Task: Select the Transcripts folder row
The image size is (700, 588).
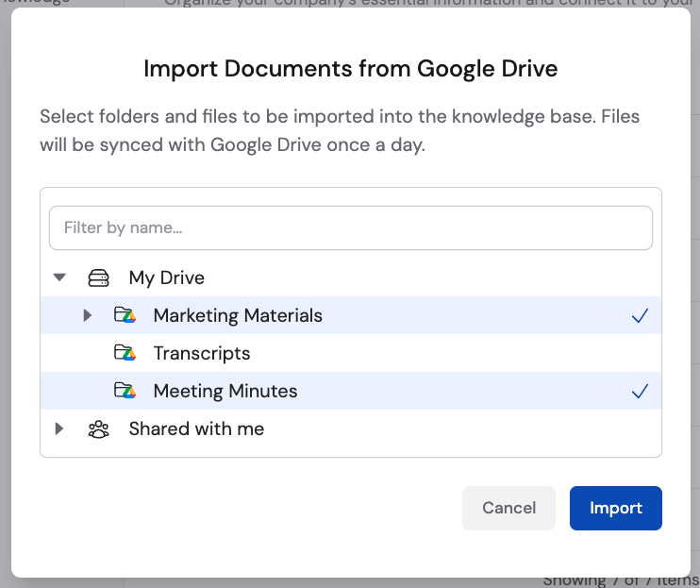Action: 351,353
